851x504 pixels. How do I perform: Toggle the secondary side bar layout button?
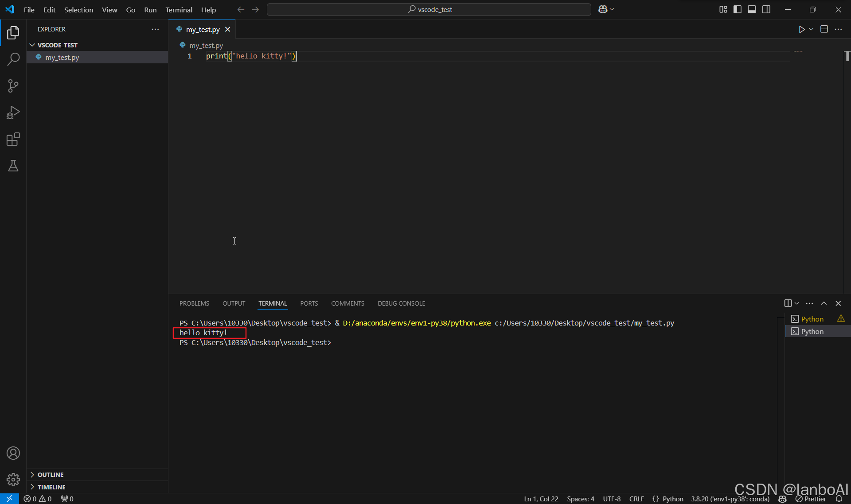(x=766, y=9)
